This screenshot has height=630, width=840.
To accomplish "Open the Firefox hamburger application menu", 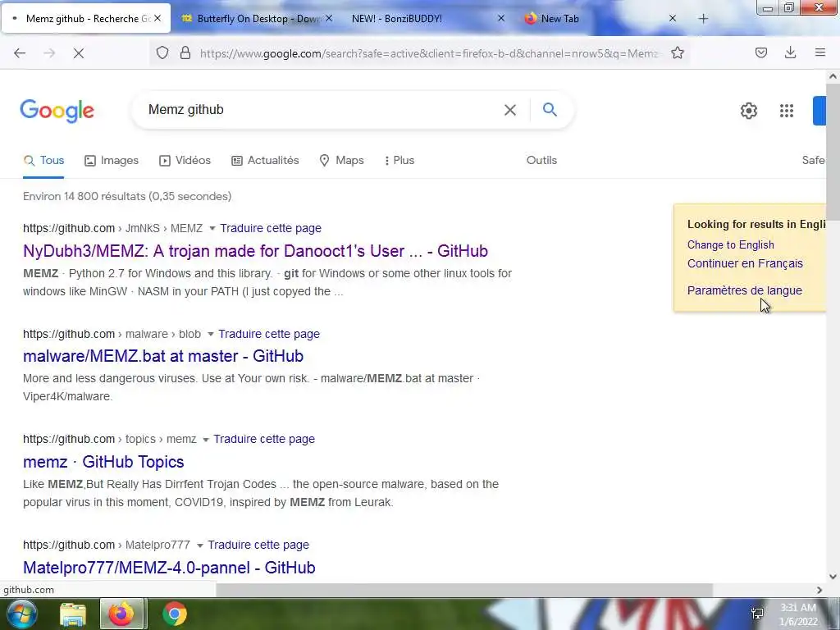I will coord(820,52).
